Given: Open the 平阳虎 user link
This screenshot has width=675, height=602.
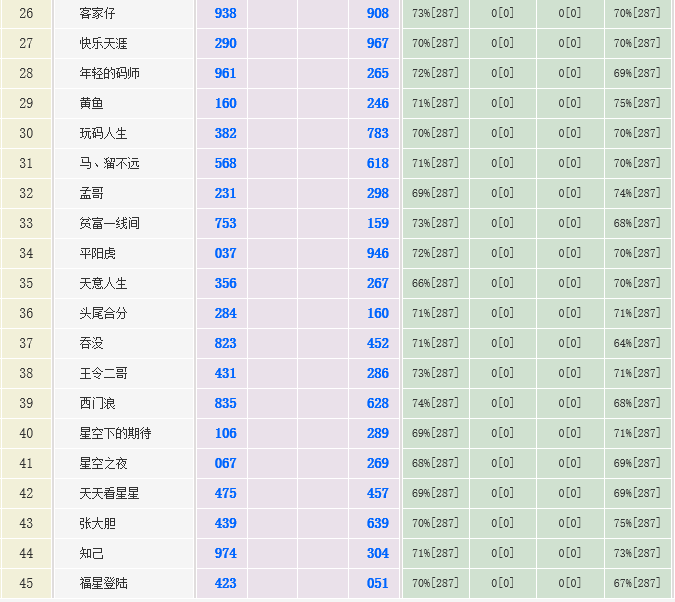Looking at the screenshot, I should (97, 253).
